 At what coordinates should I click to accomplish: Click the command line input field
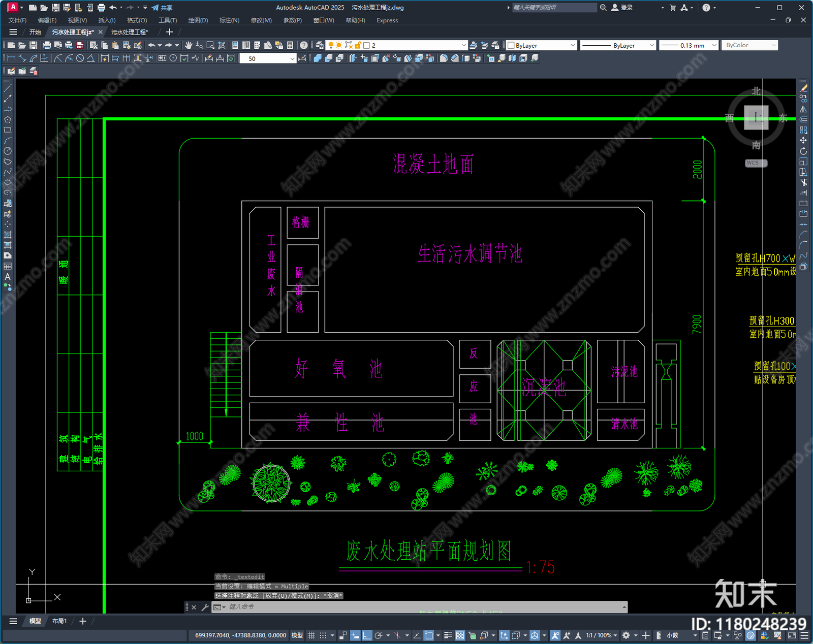419,607
